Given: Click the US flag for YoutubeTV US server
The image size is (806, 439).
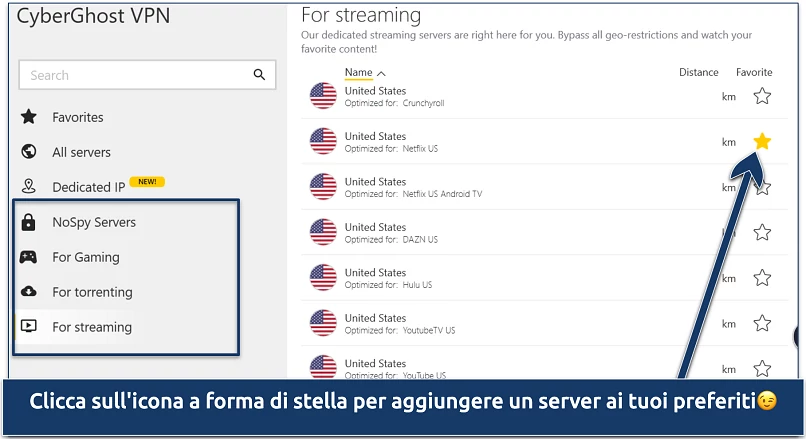Looking at the screenshot, I should 323,323.
